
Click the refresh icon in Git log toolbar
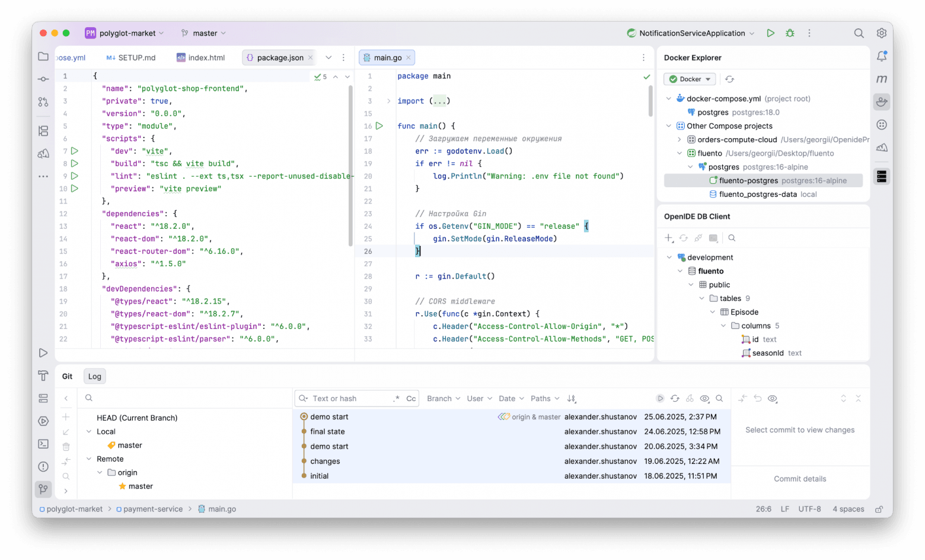(x=675, y=399)
